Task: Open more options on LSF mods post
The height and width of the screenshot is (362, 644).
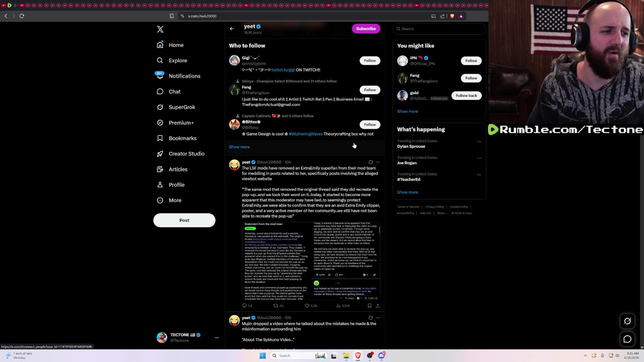Action: tap(378, 162)
